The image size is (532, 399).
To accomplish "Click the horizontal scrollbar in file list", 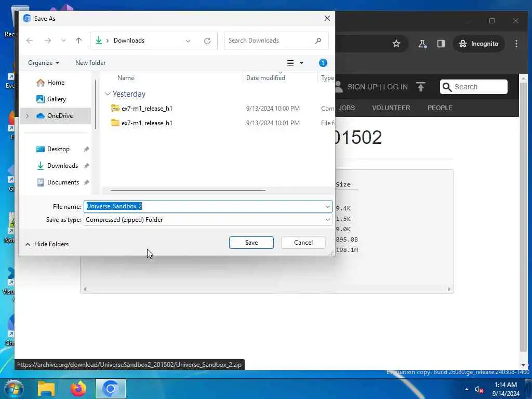I will [x=188, y=190].
